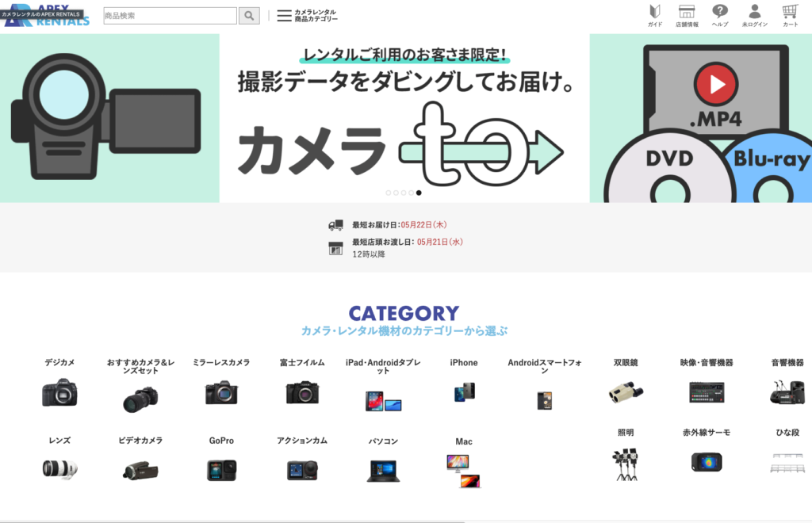Select the third carousel dot indicator
The width and height of the screenshot is (812, 523).
coord(404,193)
